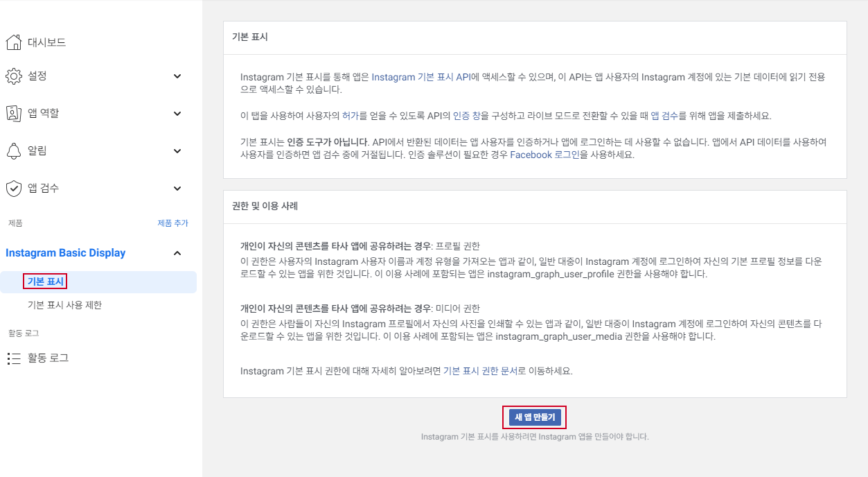Click the 앱 검수 link in description
This screenshot has width=868, height=477.
coord(664,116)
